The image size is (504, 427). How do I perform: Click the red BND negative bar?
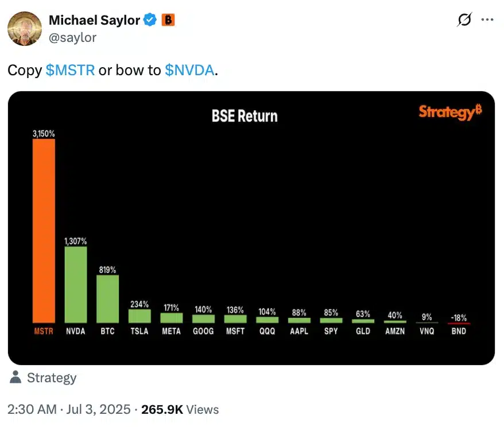[x=459, y=323]
